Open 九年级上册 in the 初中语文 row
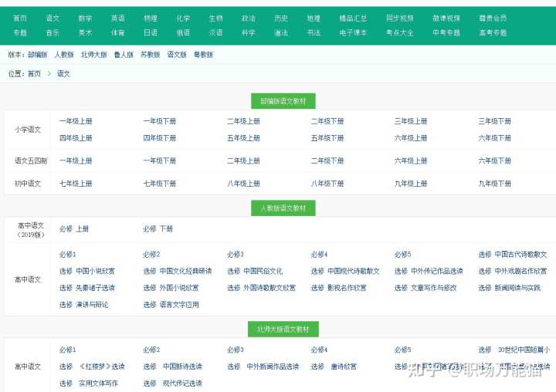Image resolution: width=556 pixels, height=392 pixels. click(x=411, y=184)
